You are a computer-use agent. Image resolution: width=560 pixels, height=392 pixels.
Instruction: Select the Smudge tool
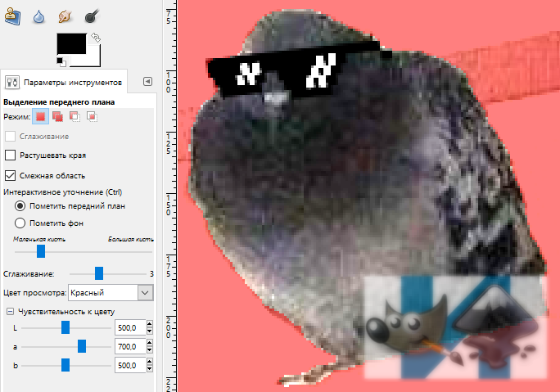pos(65,16)
